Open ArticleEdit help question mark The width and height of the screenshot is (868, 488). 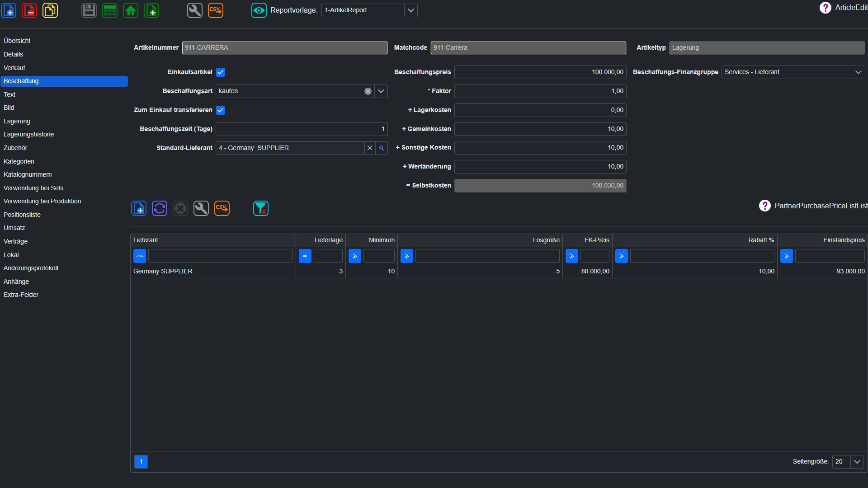tap(825, 8)
